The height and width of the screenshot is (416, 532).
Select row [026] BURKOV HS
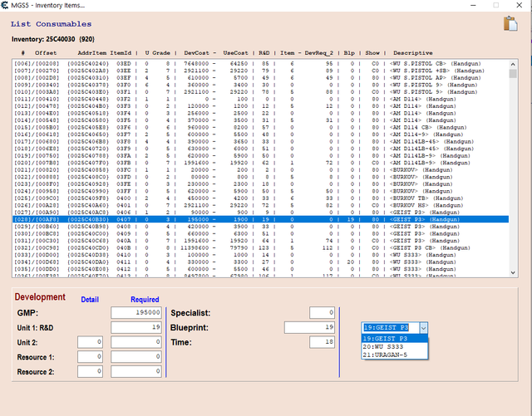(x=260, y=205)
